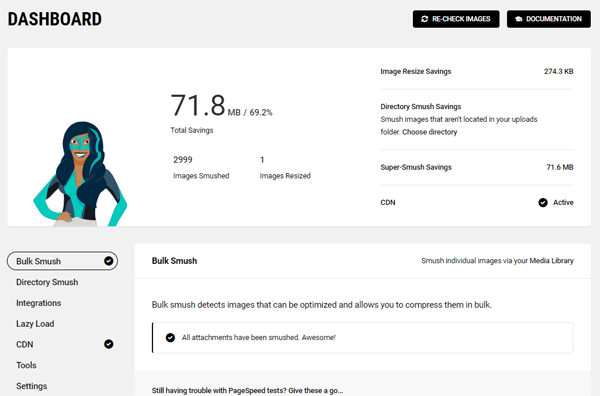Open the Media Library link
600x396 pixels.
[551, 261]
